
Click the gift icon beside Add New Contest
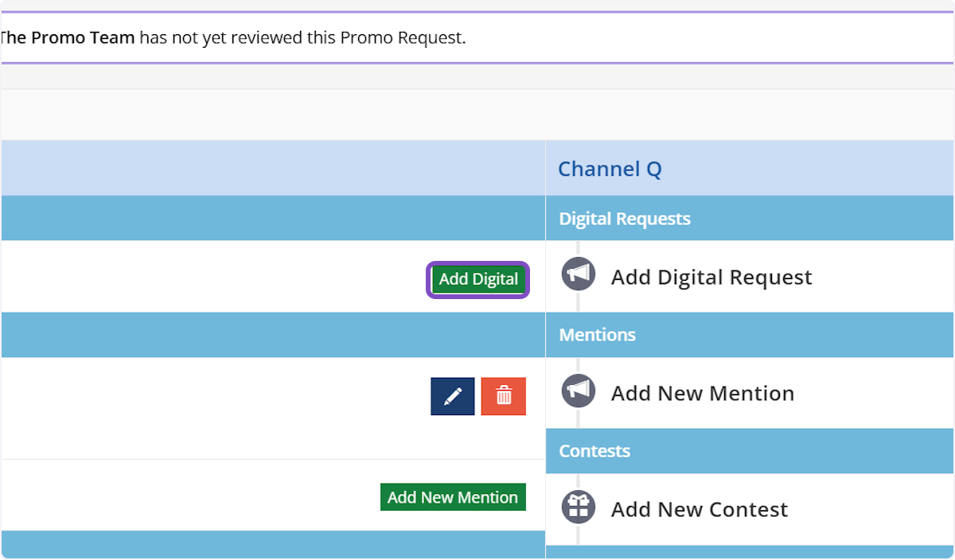(579, 507)
